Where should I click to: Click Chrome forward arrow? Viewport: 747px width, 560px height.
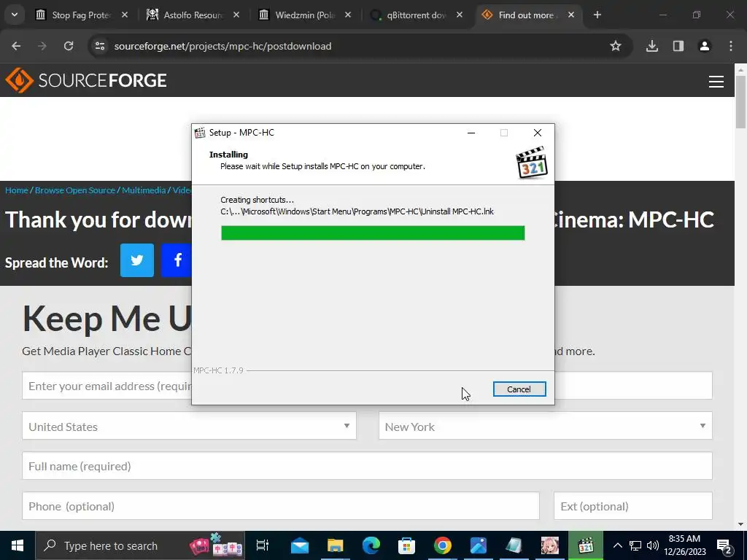(x=42, y=46)
